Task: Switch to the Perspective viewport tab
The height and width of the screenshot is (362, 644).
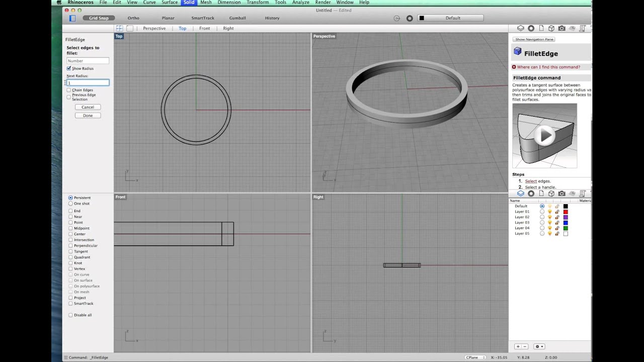Action: click(x=154, y=28)
